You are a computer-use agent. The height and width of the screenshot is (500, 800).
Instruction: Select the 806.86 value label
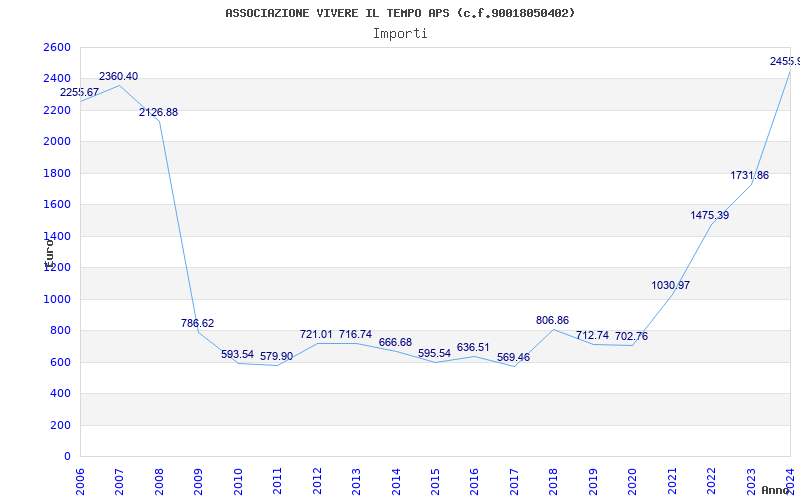pos(553,320)
